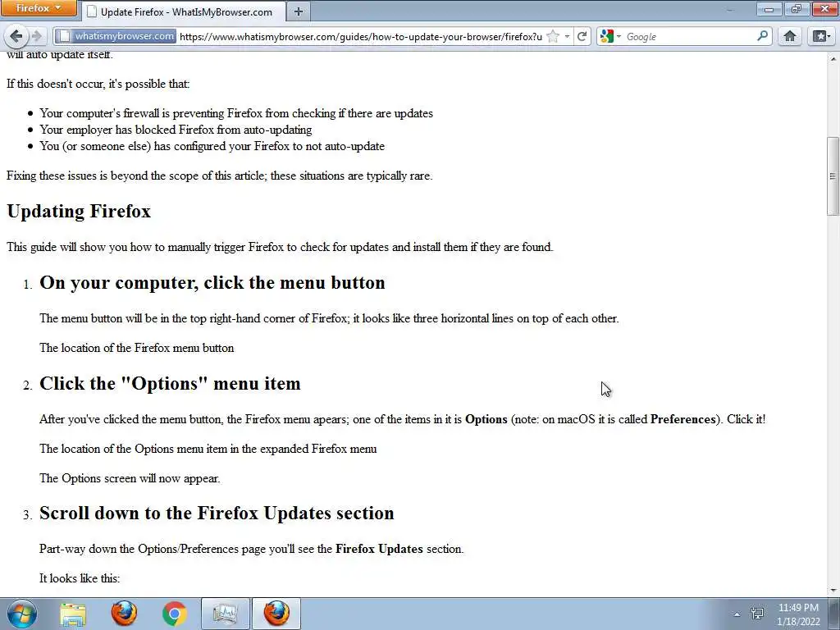
Task: Bookmark this page with the star icon
Action: pos(554,36)
